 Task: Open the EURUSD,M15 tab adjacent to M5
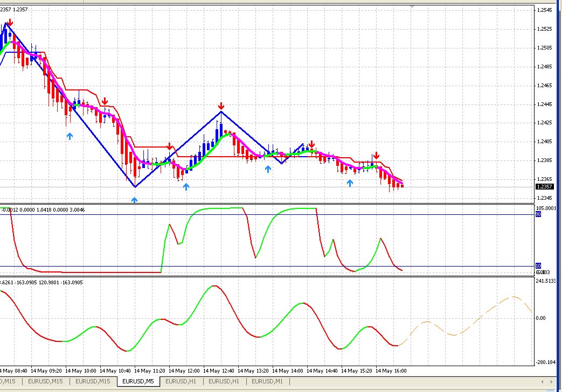[92, 381]
